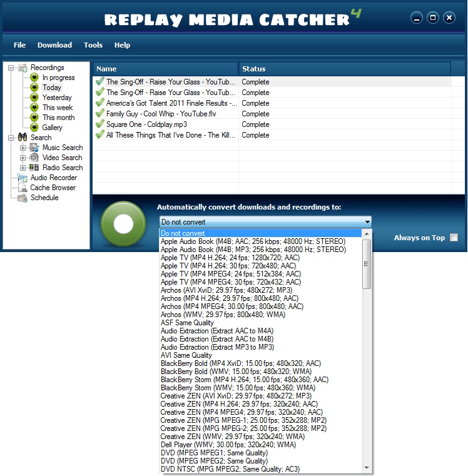The width and height of the screenshot is (468, 476).
Task: Select the Schedule tree item
Action: (44, 198)
